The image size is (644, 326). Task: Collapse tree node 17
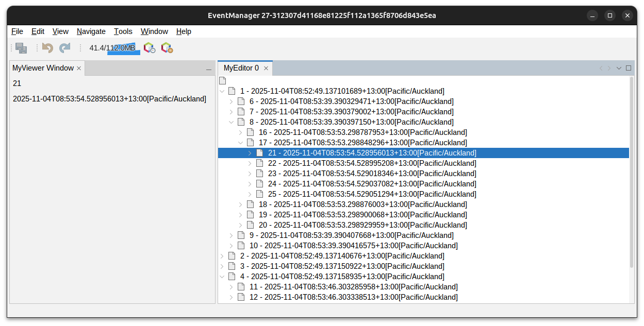(241, 143)
